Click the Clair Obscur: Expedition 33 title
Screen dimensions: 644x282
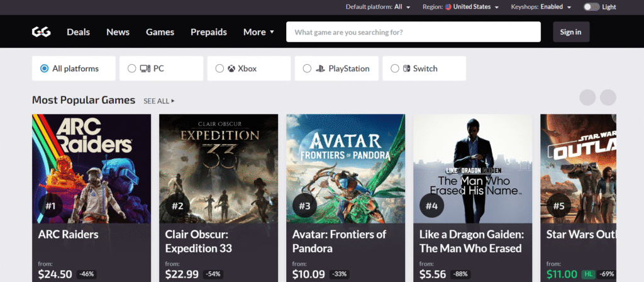coord(198,241)
